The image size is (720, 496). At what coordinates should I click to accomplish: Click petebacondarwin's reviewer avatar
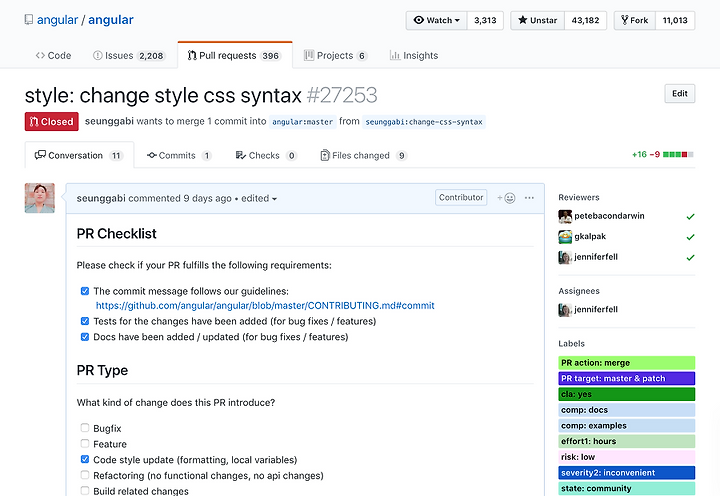pyautogui.click(x=565, y=216)
